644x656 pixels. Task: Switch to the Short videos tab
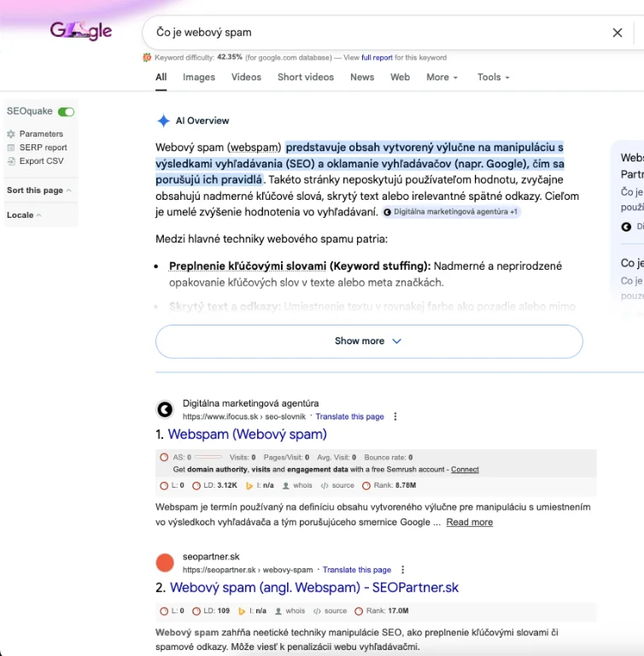[x=306, y=77]
